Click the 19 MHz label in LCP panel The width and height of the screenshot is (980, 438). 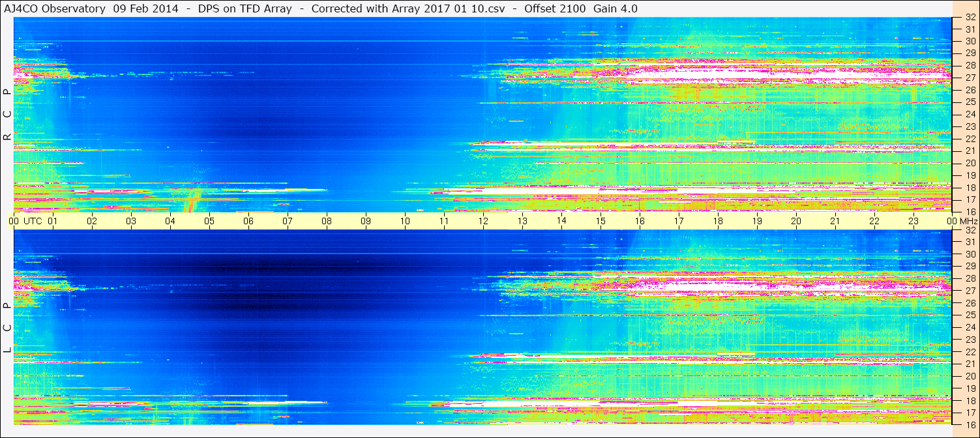(970, 388)
